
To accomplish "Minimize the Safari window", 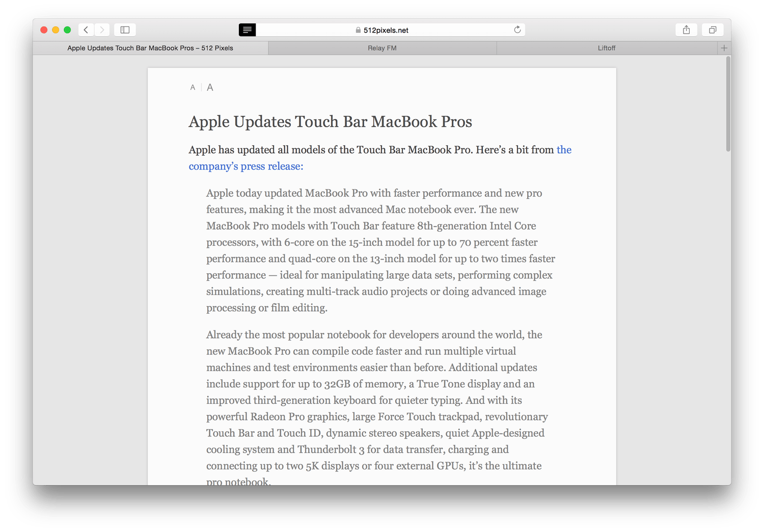I will (x=56, y=30).
